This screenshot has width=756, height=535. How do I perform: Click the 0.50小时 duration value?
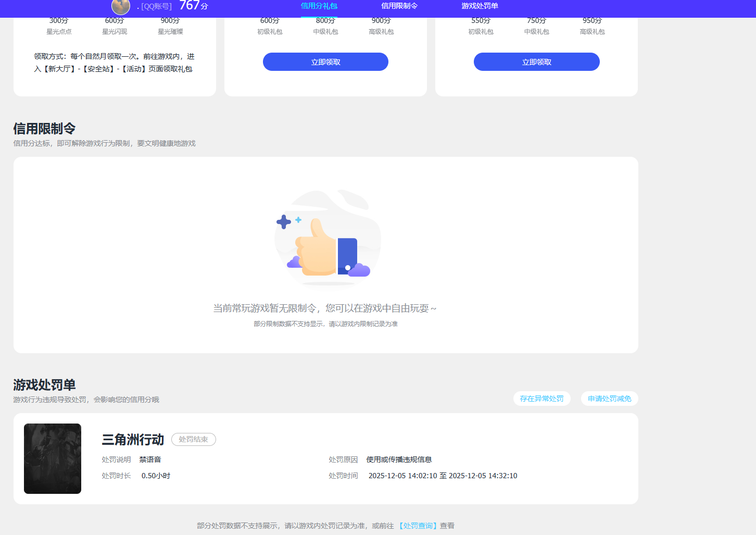tap(156, 476)
